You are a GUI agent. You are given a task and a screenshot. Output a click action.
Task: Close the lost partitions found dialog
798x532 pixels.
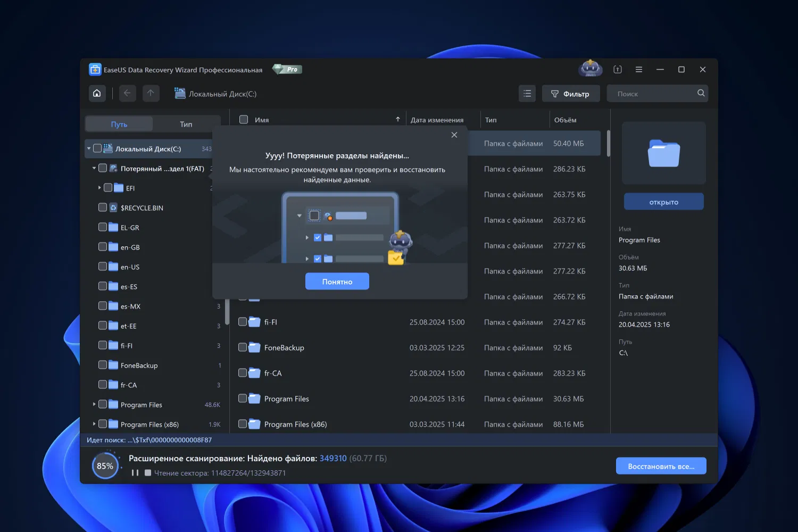click(454, 135)
